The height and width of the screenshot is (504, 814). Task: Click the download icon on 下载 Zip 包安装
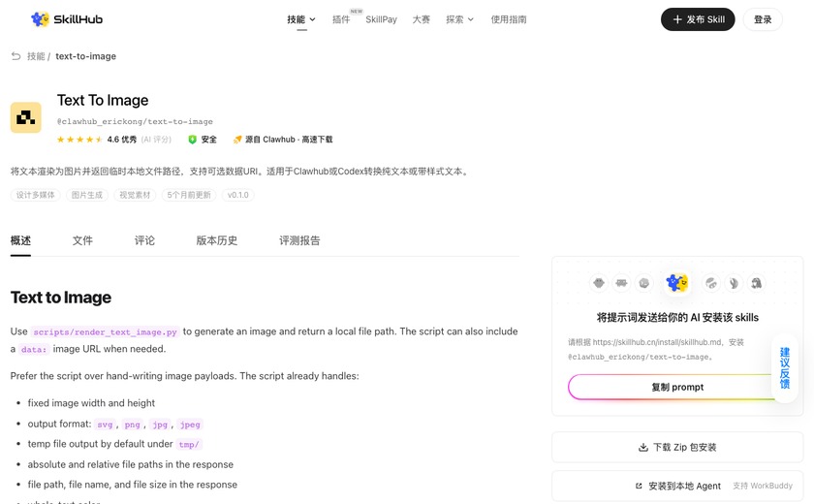click(643, 447)
